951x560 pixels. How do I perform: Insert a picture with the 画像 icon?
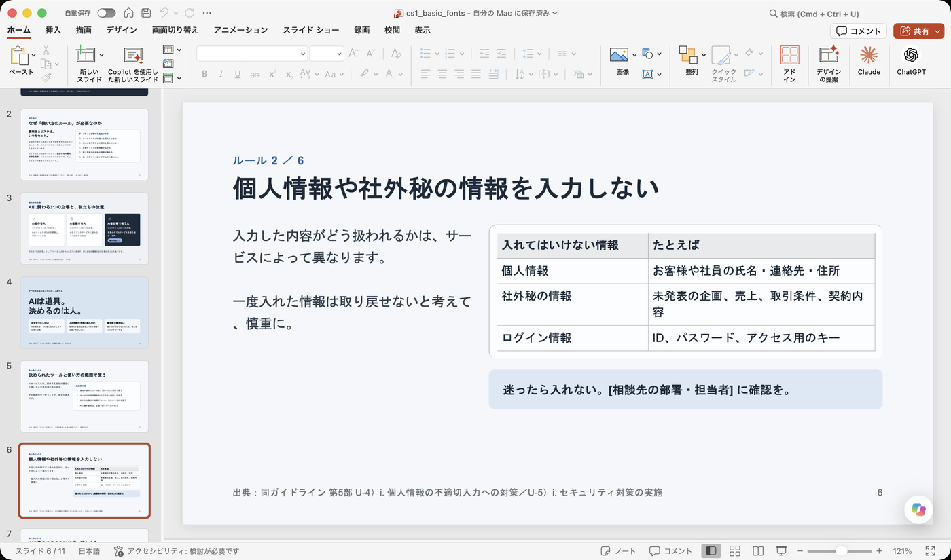click(x=619, y=55)
